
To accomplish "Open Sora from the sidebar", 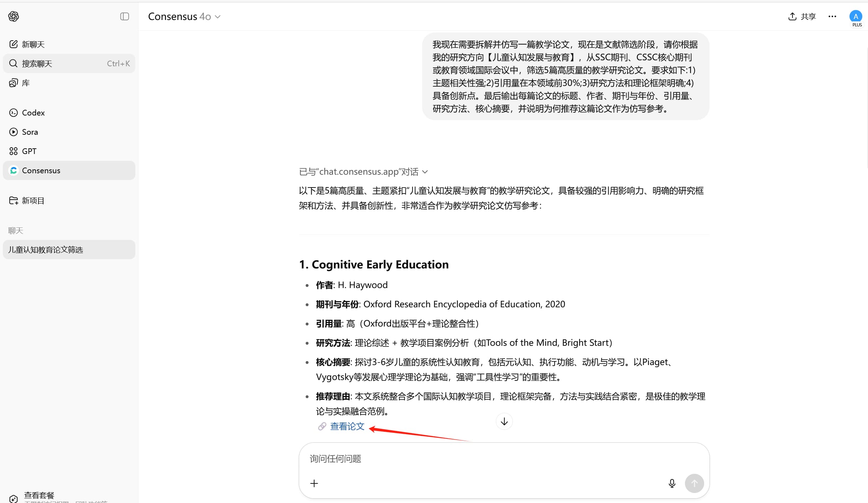I will [30, 132].
